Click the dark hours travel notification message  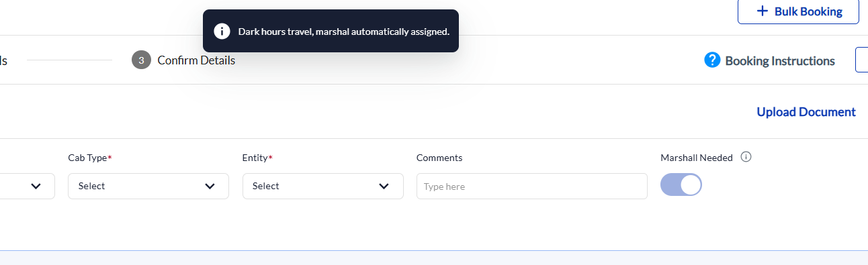[x=344, y=32]
